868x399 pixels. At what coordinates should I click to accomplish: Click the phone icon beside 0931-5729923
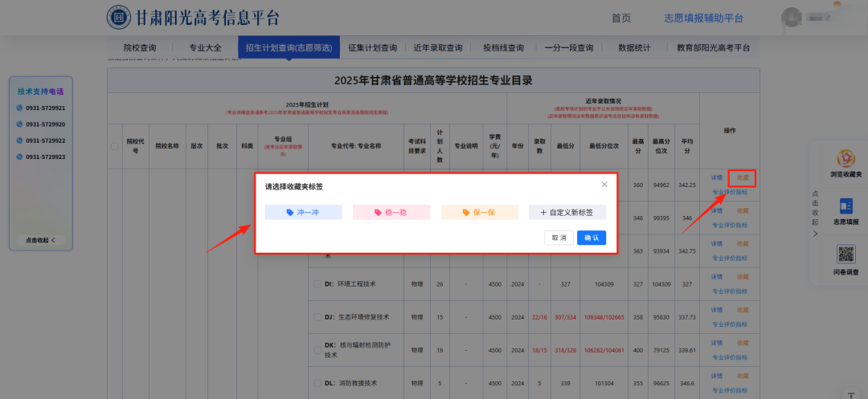pos(20,157)
